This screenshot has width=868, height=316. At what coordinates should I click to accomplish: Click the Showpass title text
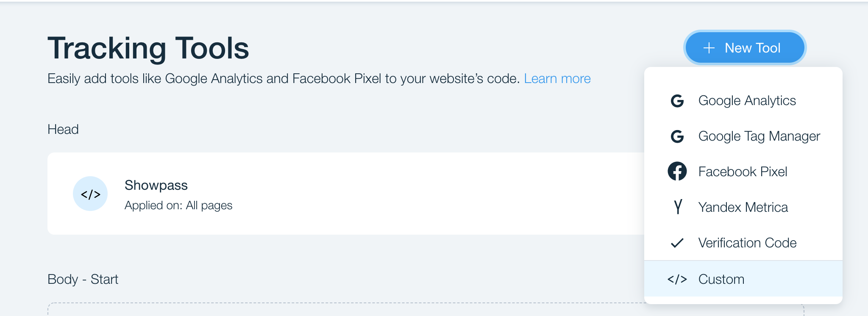point(156,186)
